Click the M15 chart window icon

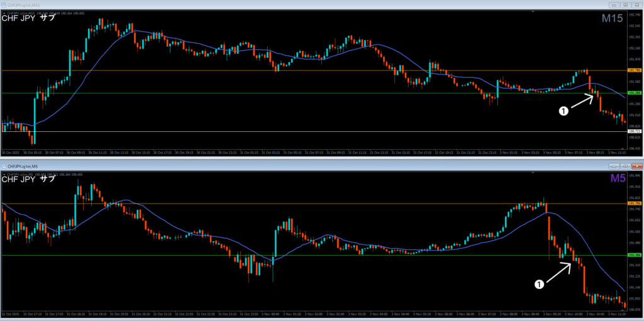[5, 4]
